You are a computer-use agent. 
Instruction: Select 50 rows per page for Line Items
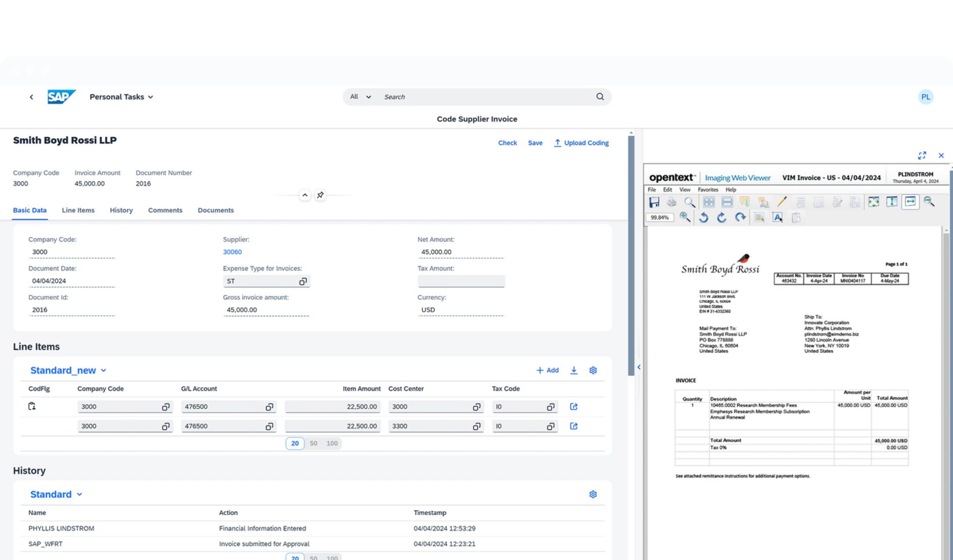point(314,443)
